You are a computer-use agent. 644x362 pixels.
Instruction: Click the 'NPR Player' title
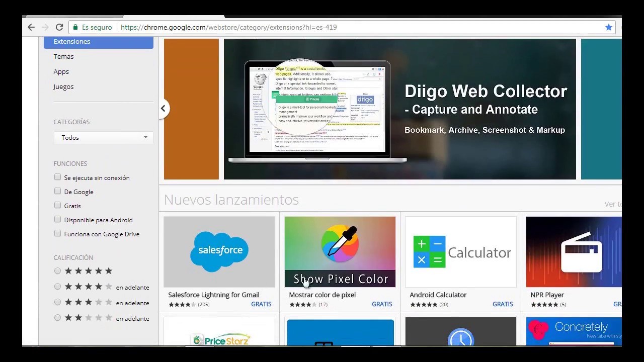click(x=547, y=295)
